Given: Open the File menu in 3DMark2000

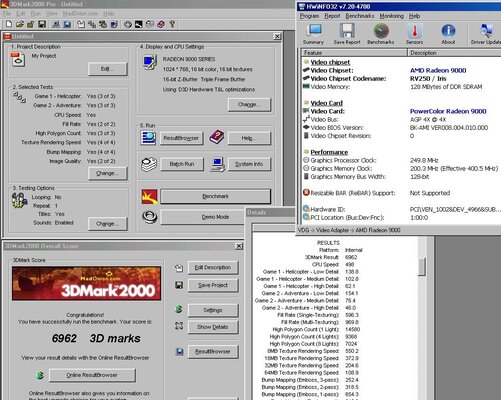Looking at the screenshot, I should tap(7, 13).
